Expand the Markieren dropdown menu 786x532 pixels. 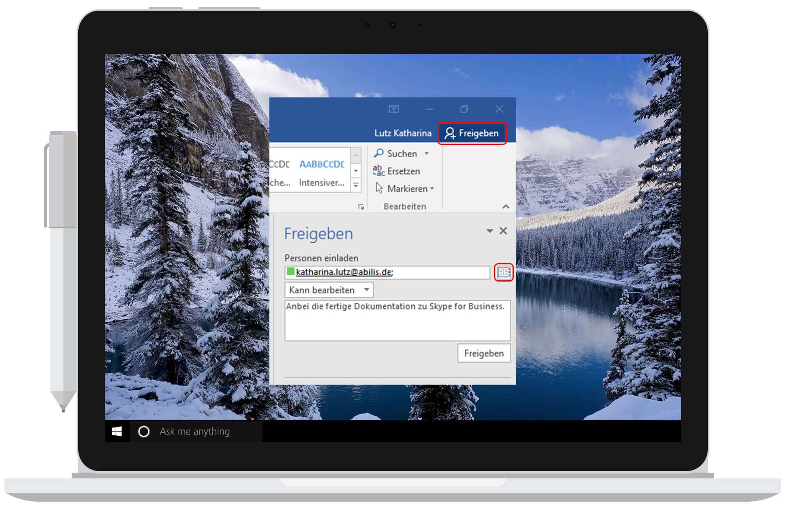[432, 189]
